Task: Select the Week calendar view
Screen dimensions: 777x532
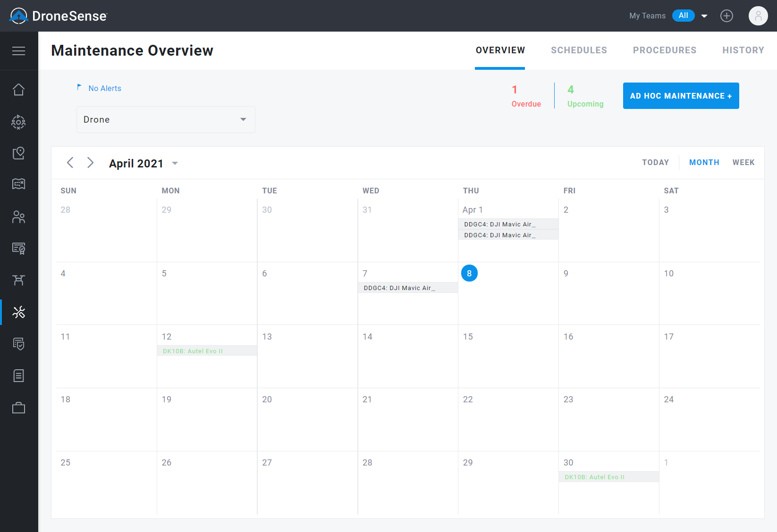Action: (x=743, y=163)
